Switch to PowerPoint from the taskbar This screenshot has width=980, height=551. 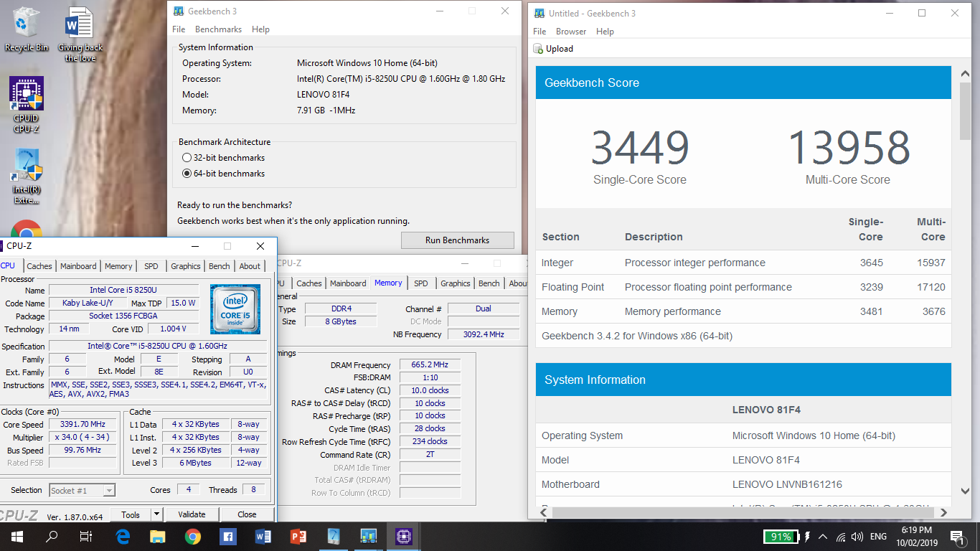point(298,536)
